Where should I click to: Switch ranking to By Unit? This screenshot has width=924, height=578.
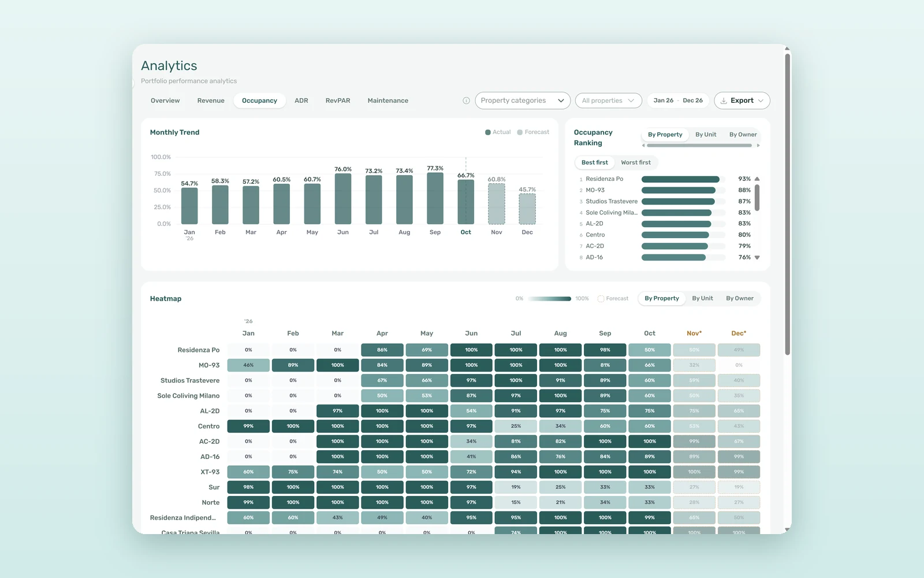point(706,135)
